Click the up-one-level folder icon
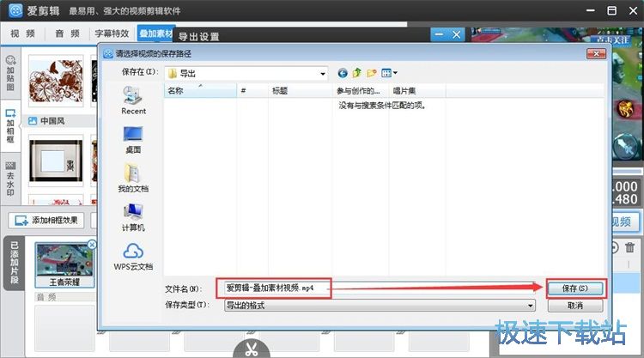The width and height of the screenshot is (644, 358). [x=357, y=73]
